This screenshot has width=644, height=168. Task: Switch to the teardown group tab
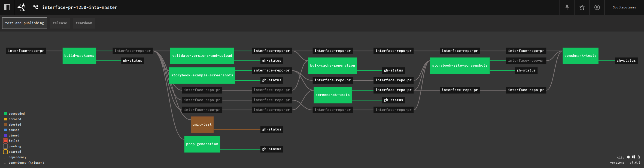coord(84,23)
